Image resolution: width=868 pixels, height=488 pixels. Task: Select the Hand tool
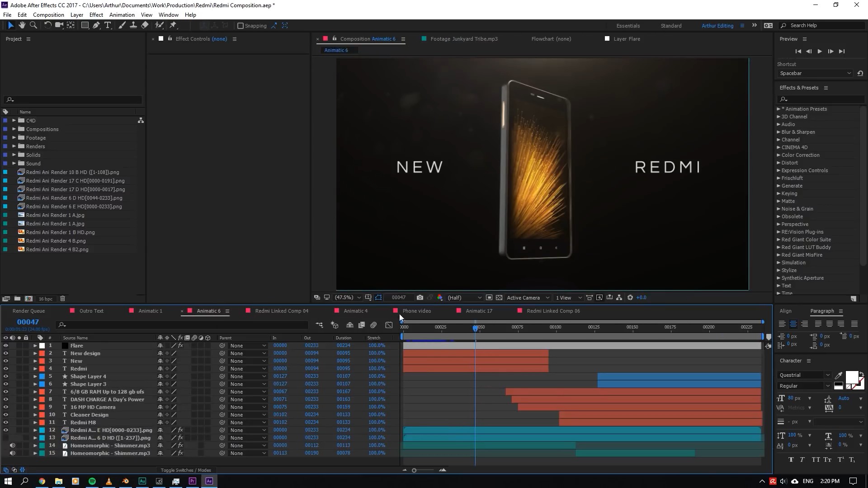click(x=22, y=26)
